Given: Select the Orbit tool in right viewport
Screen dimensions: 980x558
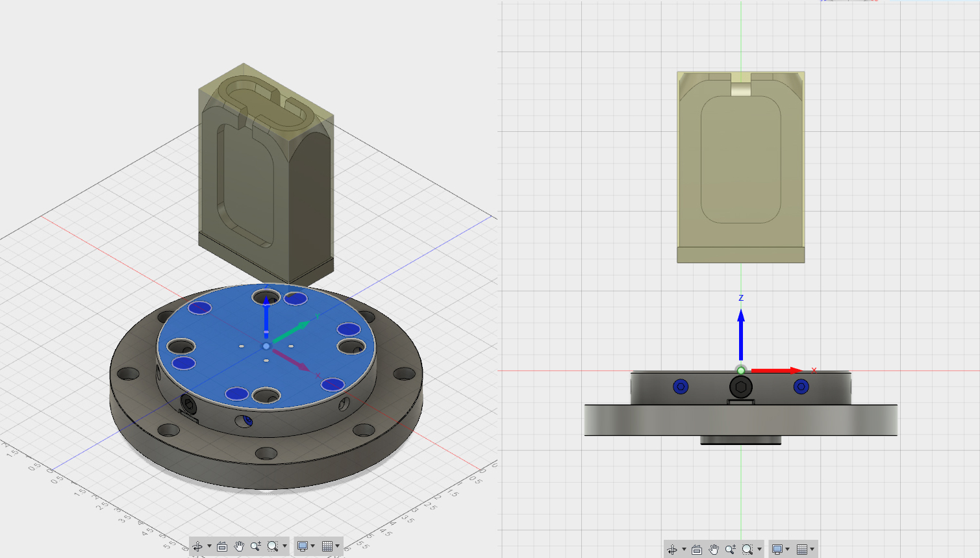Looking at the screenshot, I should [x=672, y=550].
